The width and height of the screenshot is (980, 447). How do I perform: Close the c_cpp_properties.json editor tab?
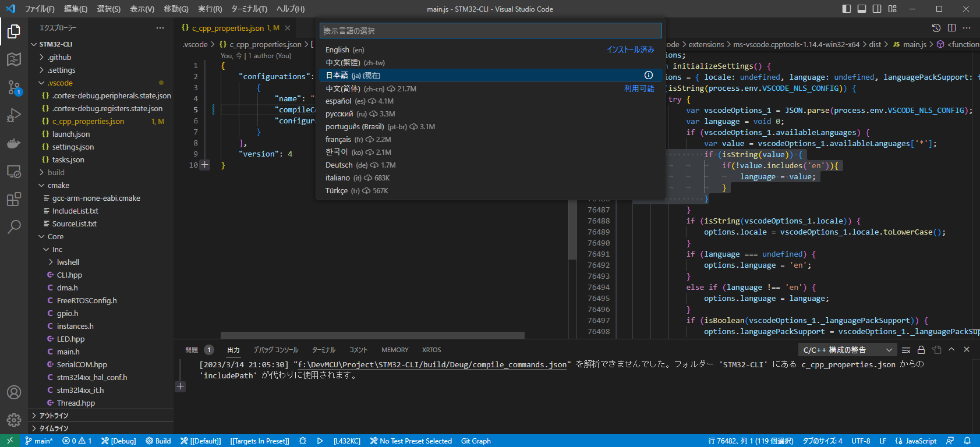288,28
